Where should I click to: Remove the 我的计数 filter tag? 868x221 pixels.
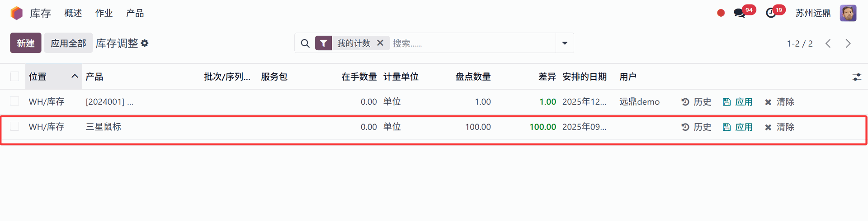coord(380,43)
